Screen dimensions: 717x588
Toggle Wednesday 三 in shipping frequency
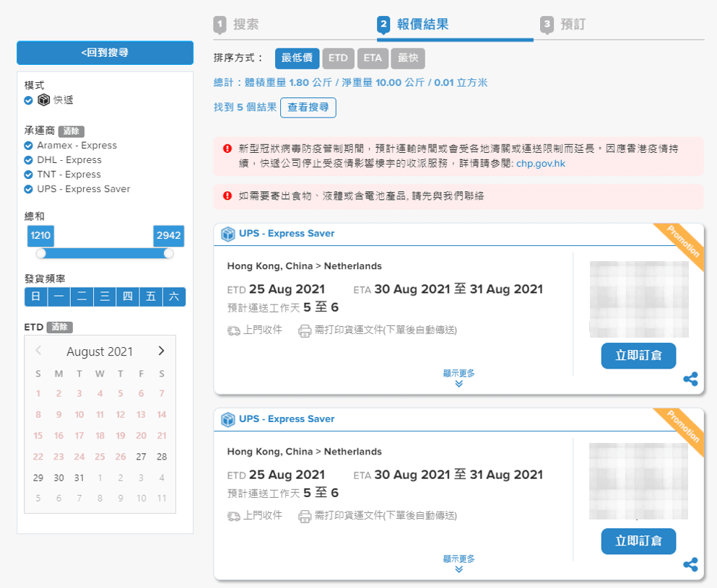click(x=105, y=297)
